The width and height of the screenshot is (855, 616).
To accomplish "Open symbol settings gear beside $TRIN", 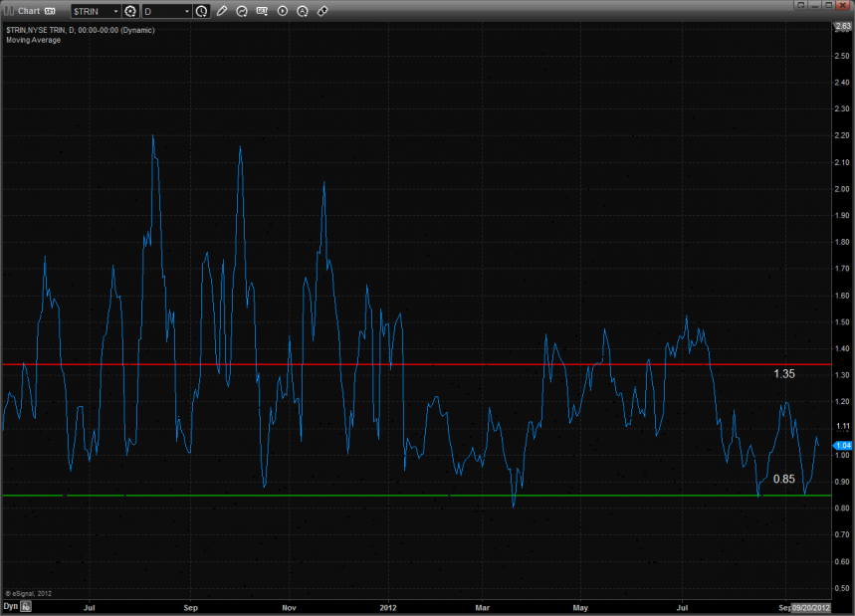I will click(x=130, y=11).
